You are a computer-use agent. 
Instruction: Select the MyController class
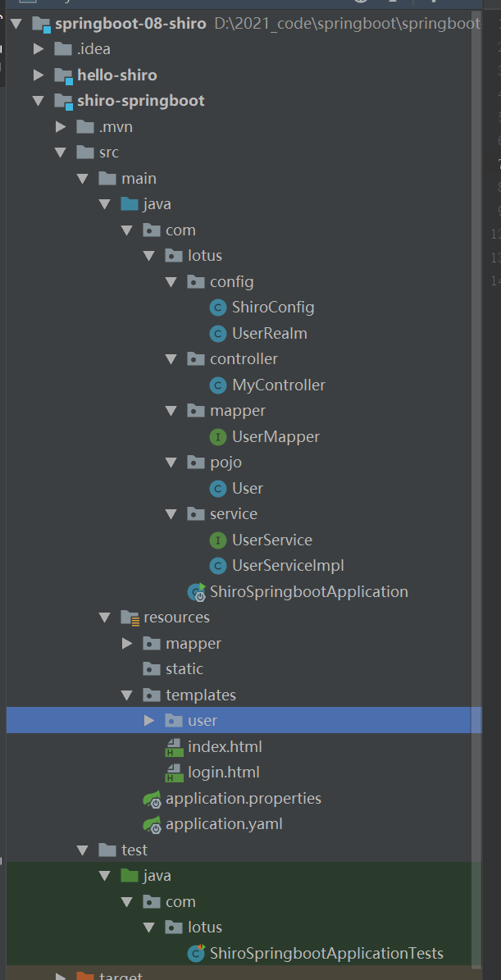coord(278,385)
